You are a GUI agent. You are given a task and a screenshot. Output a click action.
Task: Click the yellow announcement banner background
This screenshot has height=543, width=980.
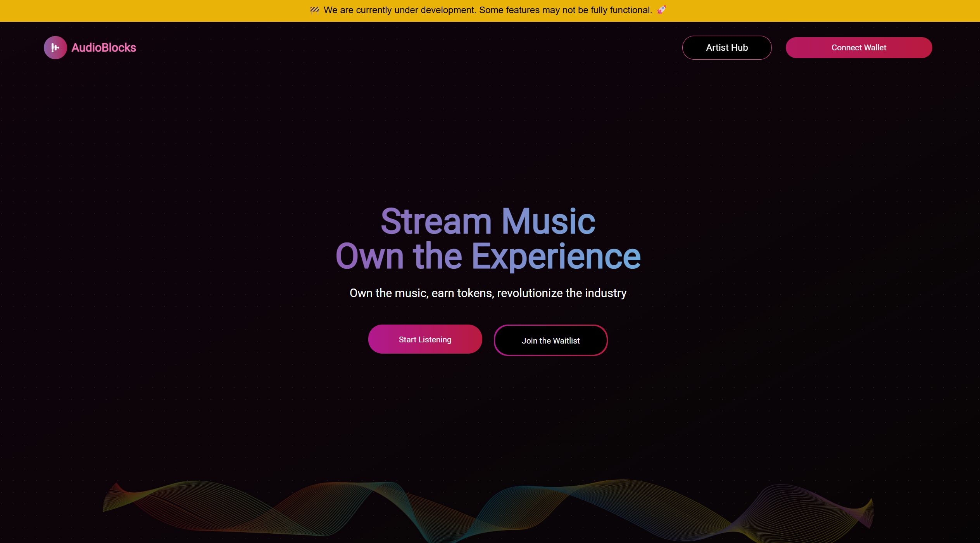click(x=155, y=11)
